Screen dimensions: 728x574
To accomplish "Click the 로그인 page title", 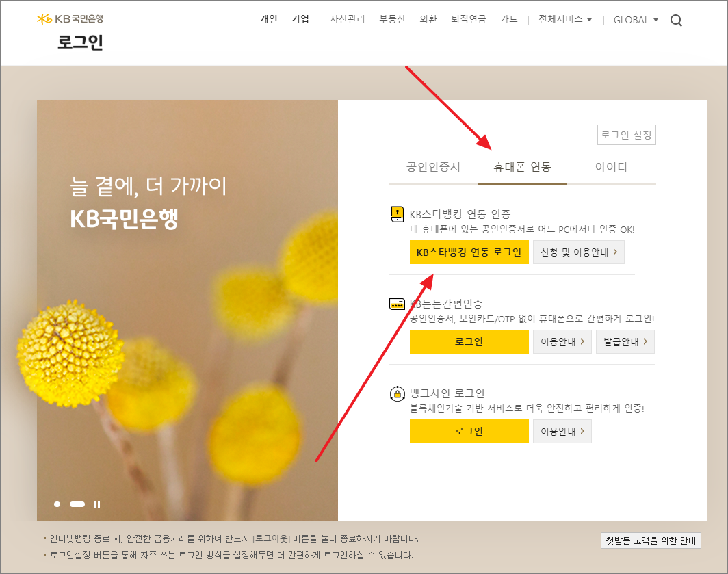I will coord(80,42).
